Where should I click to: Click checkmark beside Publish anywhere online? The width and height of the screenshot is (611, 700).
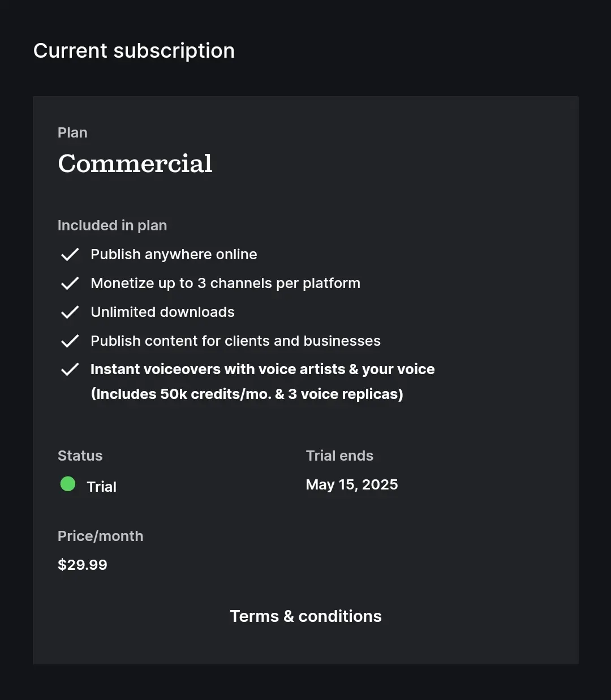click(x=70, y=255)
